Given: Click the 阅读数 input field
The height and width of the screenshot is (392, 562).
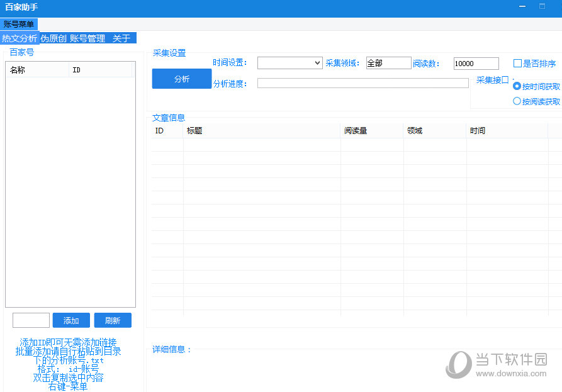Looking at the screenshot, I should click(476, 64).
